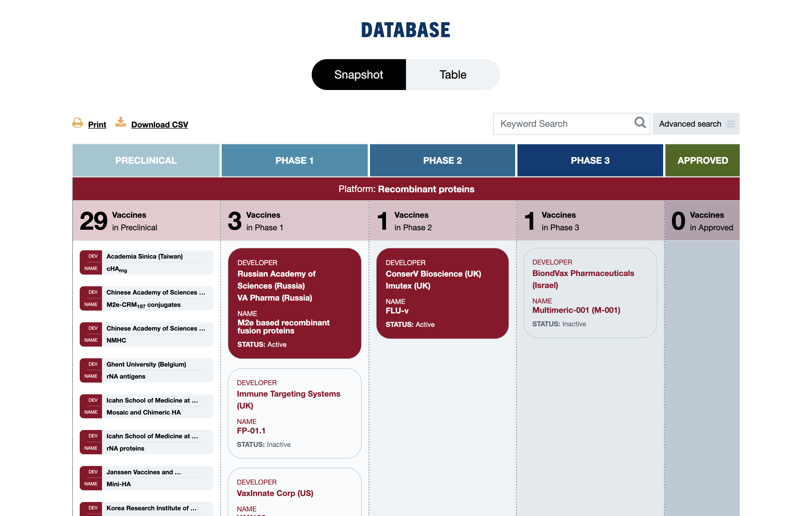
Task: Open the FLU-v vaccine card
Action: click(x=442, y=292)
